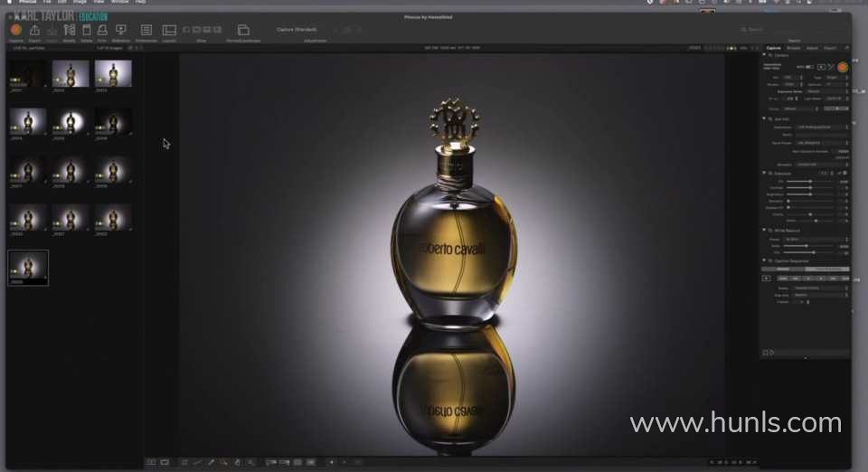868x472 pixels.
Task: Adjust the White Balance temperature slider
Action: tap(810, 246)
